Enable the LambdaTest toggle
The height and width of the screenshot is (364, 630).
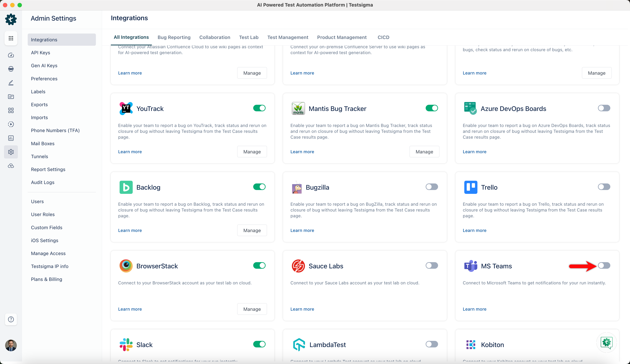coord(432,344)
